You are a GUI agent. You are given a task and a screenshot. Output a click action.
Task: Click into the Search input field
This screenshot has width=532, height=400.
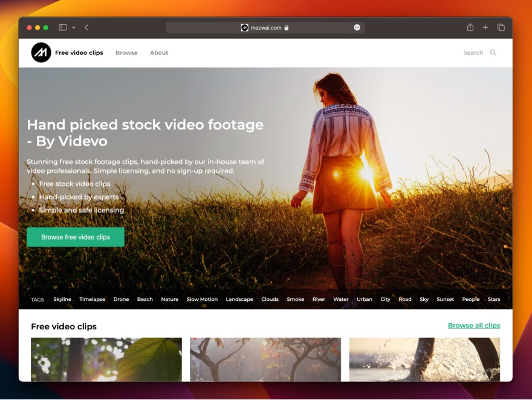473,53
